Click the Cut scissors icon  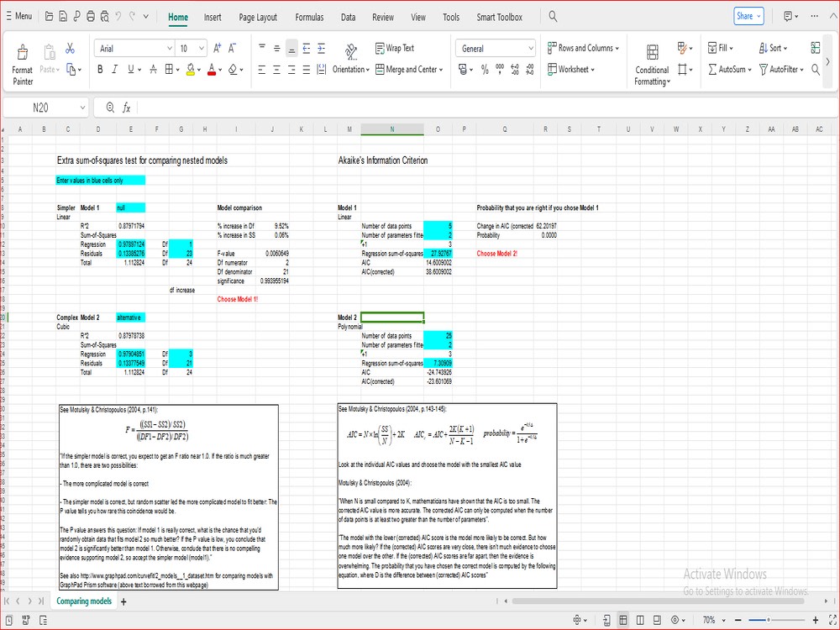[71, 49]
